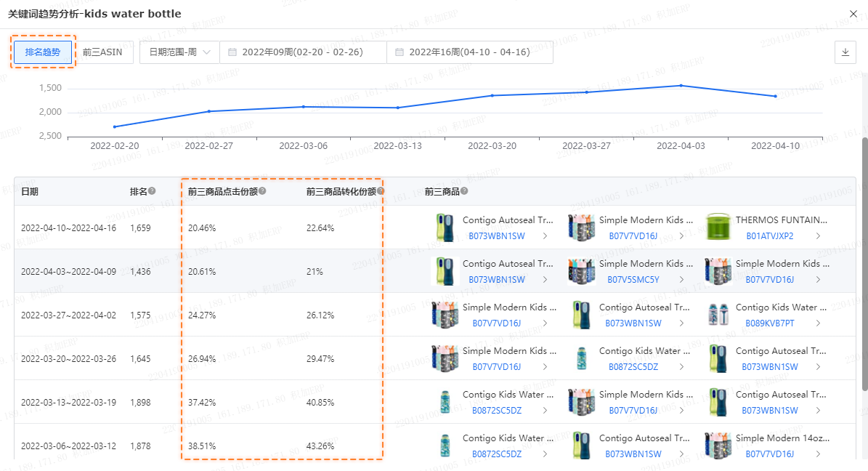
Task: Click help icon next to 前三商品 header
Action: tap(464, 190)
